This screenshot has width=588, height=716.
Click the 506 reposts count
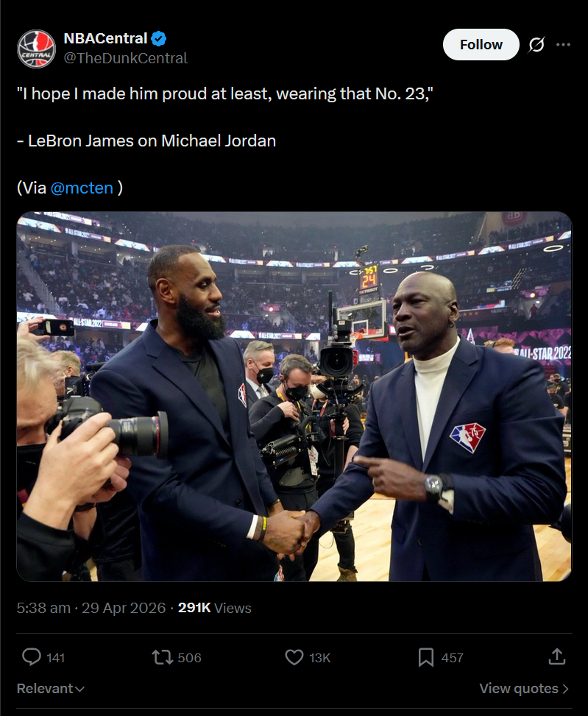click(189, 658)
